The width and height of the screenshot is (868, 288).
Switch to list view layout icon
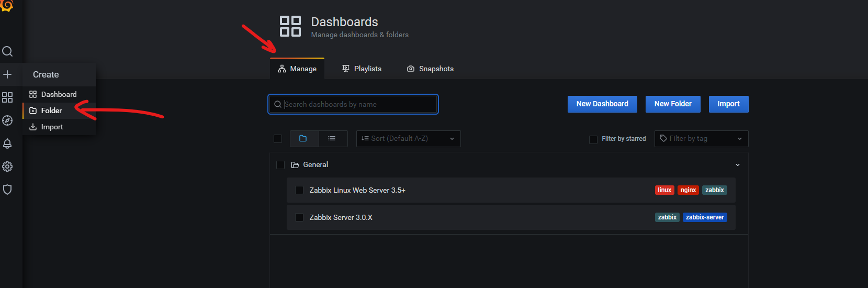pyautogui.click(x=332, y=139)
